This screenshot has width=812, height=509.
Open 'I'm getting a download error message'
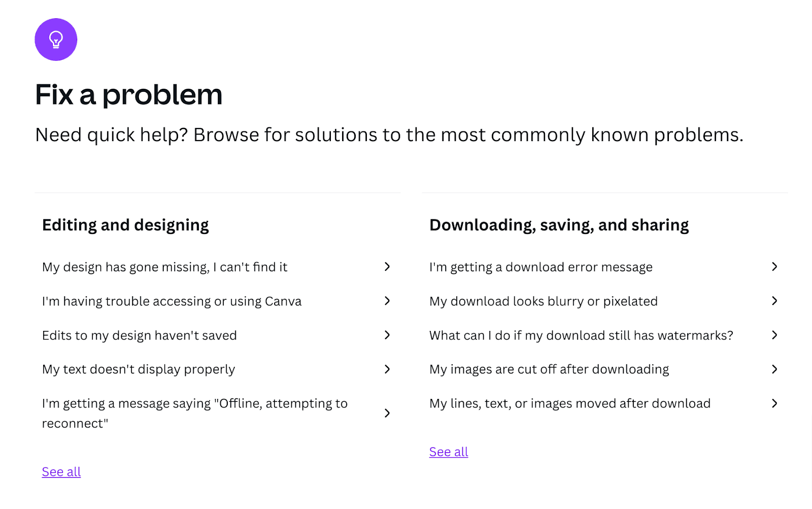540,267
